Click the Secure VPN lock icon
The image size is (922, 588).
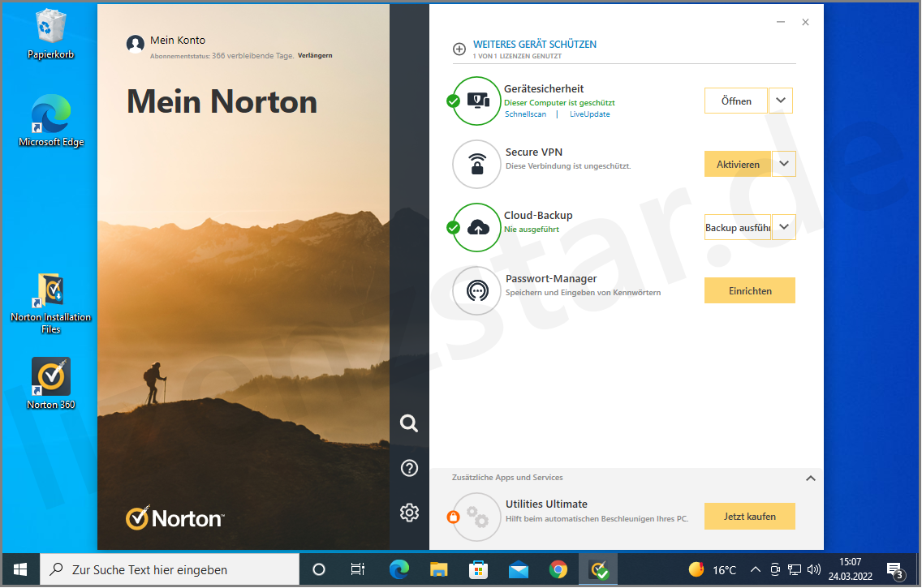click(476, 164)
